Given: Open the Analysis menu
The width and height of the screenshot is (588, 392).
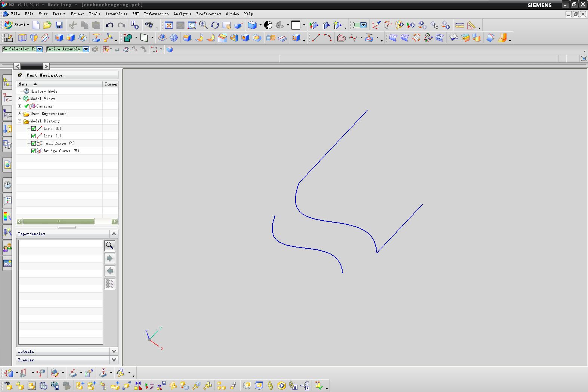Looking at the screenshot, I should coord(182,14).
